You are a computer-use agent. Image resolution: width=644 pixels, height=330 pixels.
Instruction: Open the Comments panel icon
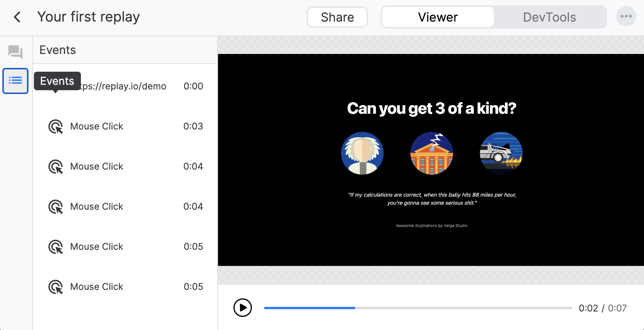pos(15,52)
